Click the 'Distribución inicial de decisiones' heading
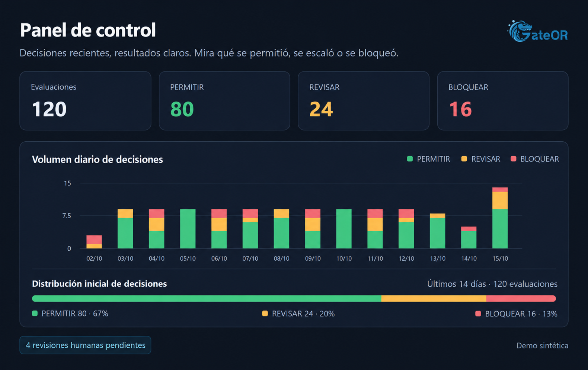The width and height of the screenshot is (588, 370). tap(99, 284)
